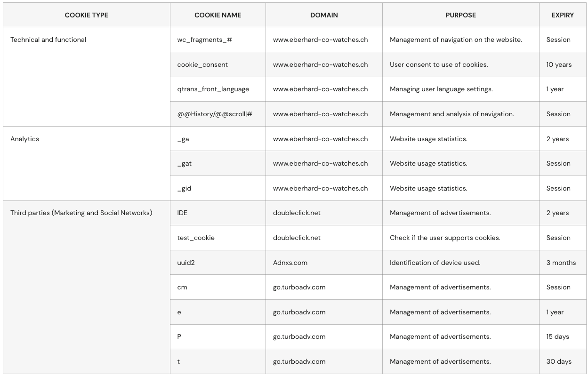This screenshot has width=588, height=376.
Task: Select the 10 years expiry cell
Action: click(x=559, y=65)
